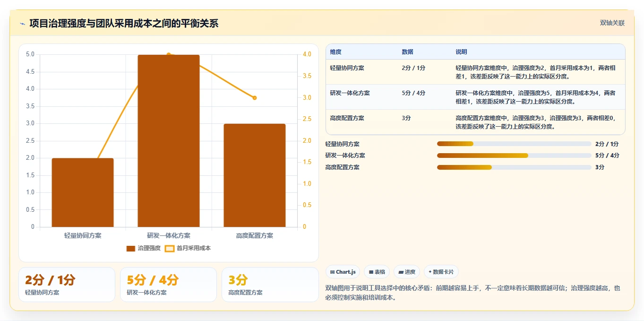Click the 5分 / 4分 table cell
Viewport: 644px width, 321px height.
[414, 93]
